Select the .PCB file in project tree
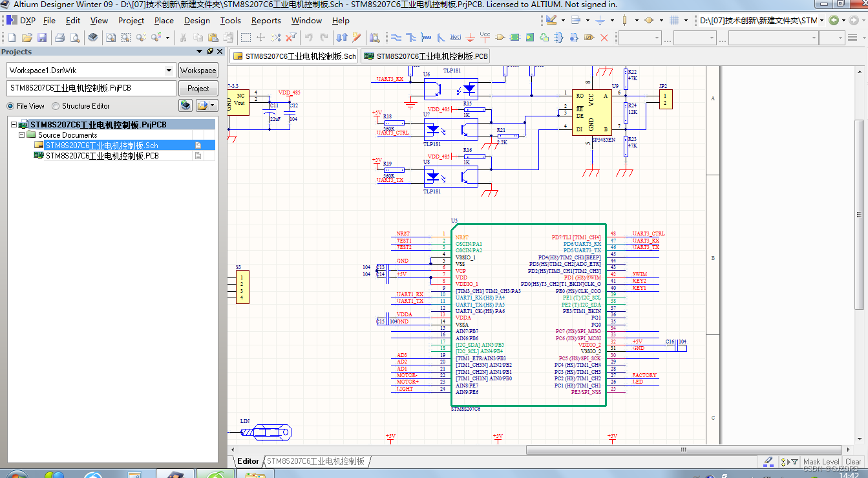 (101, 155)
